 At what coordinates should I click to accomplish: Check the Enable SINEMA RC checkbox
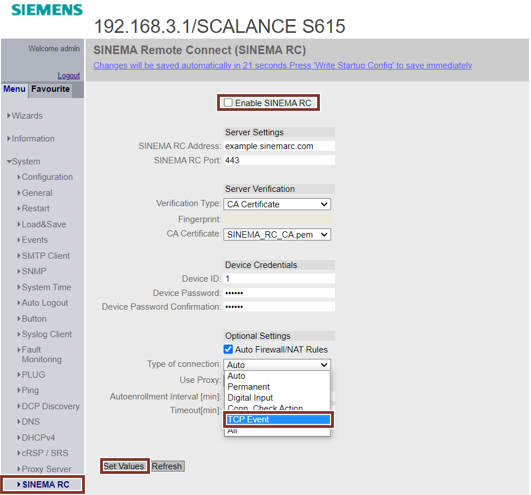[x=228, y=103]
